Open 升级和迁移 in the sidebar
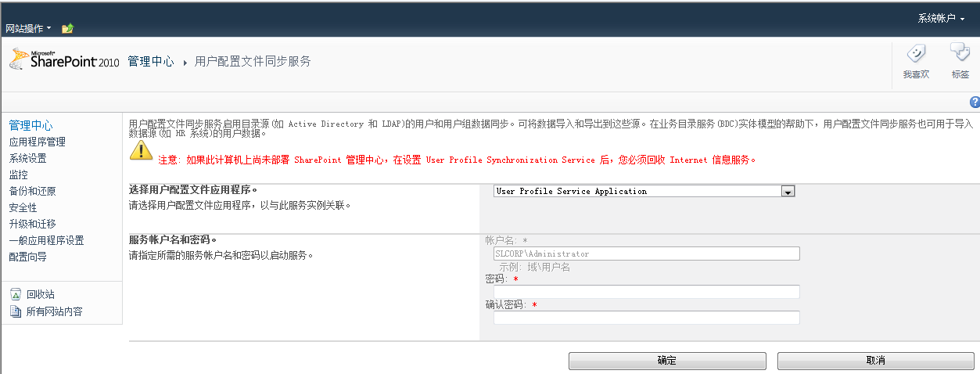Image resolution: width=980 pixels, height=374 pixels. click(32, 224)
